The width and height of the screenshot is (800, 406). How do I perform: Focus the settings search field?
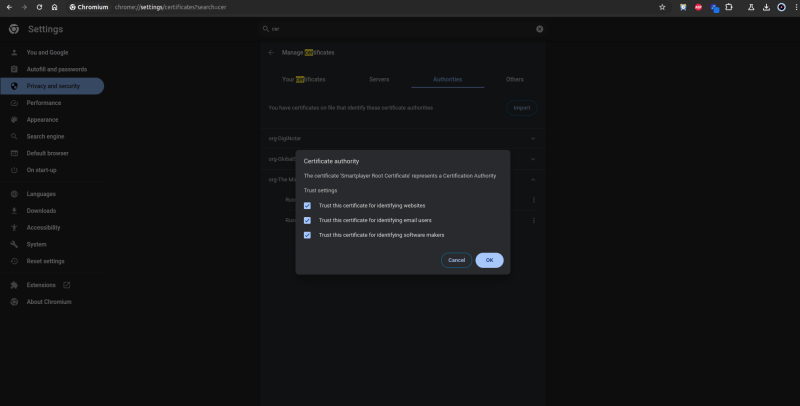(x=403, y=29)
